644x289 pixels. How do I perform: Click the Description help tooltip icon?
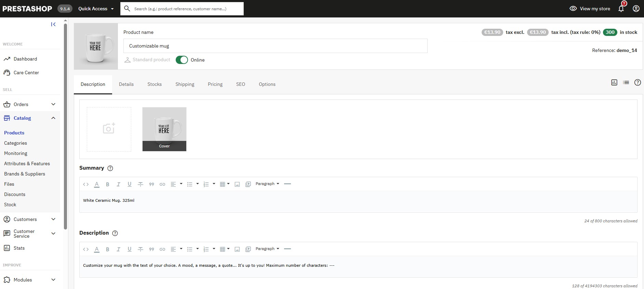coord(115,233)
